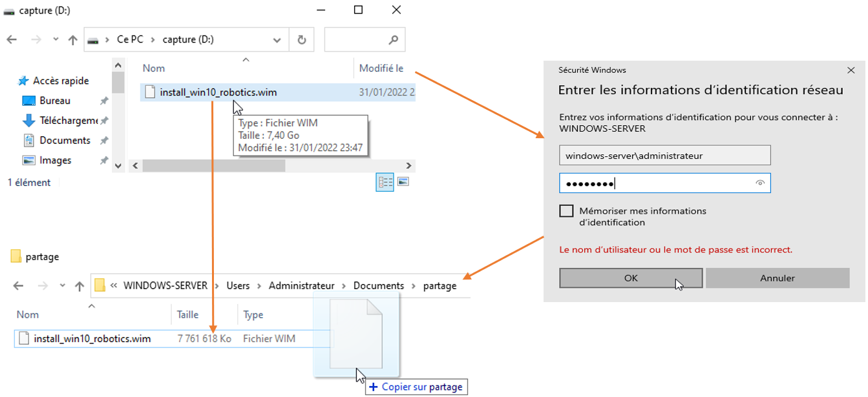The height and width of the screenshot is (397, 868).
Task: Go back in capture (D:) window
Action: [12, 40]
